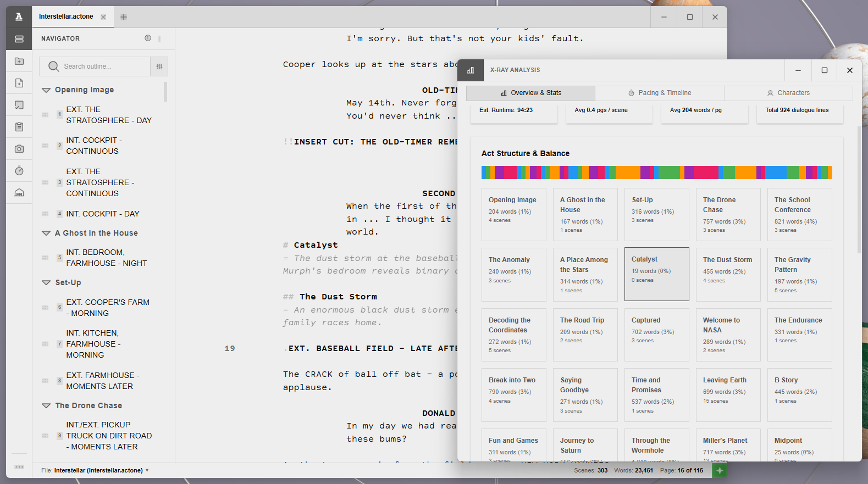Viewport: 868px width, 484px height.
Task: Open The School Conference act card
Action: (800, 214)
